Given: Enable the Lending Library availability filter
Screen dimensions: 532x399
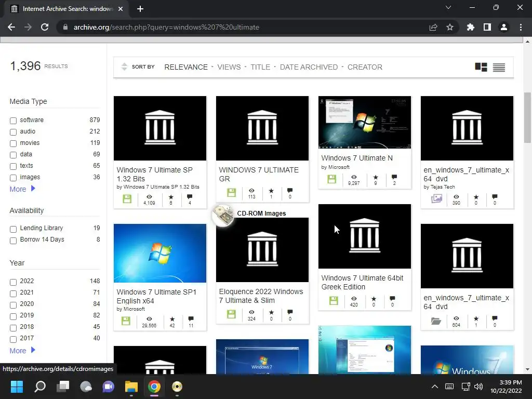Looking at the screenshot, I should click(13, 229).
